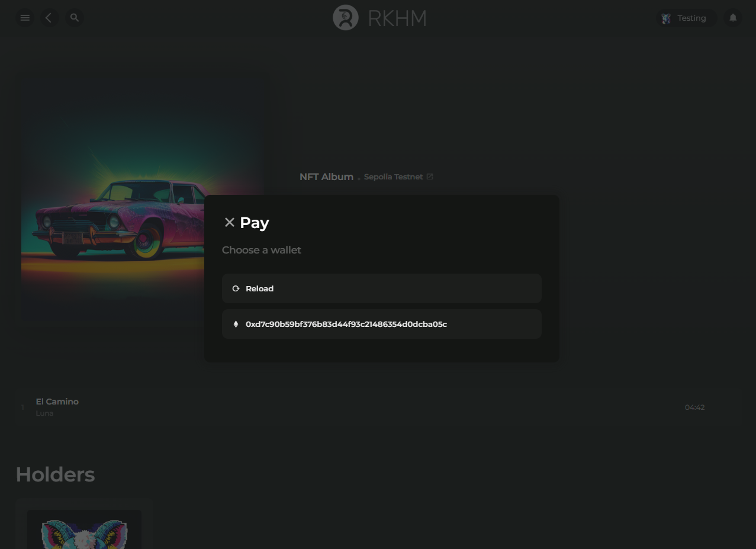Image resolution: width=756 pixels, height=549 pixels.
Task: Click the Testing account avatar icon
Action: point(666,18)
